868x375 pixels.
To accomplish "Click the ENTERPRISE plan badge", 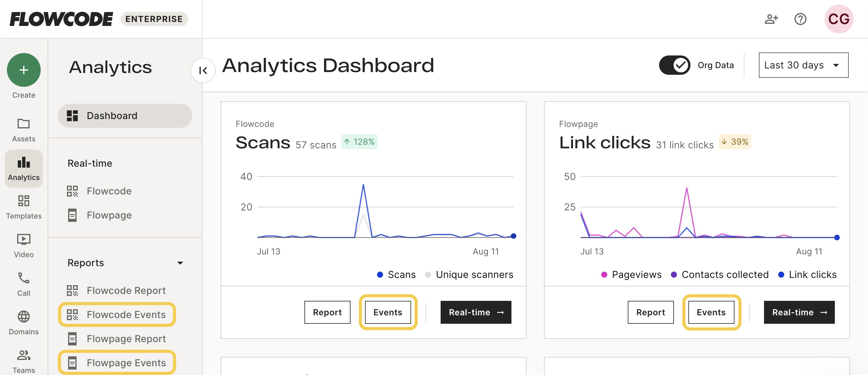I will (x=154, y=19).
